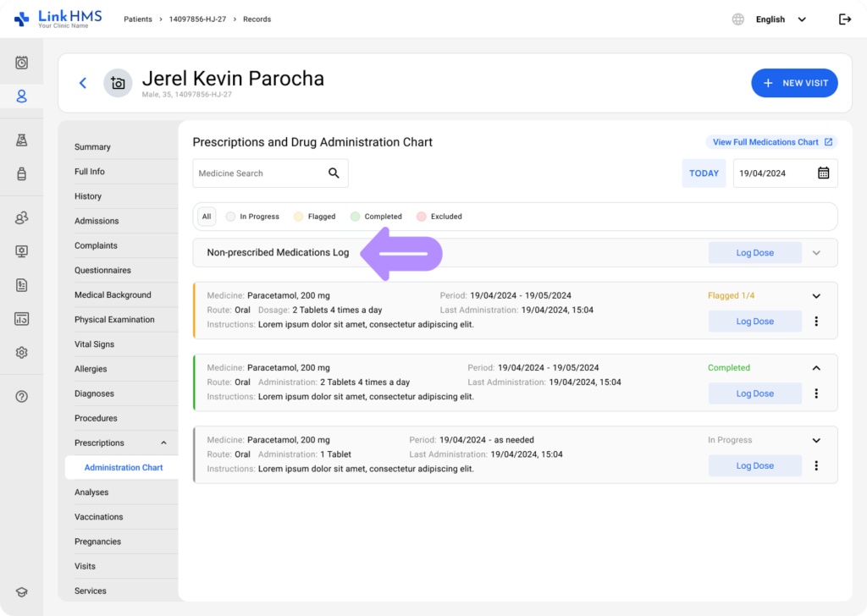
Task: Collapse the Completed prescription card
Action: click(x=816, y=368)
